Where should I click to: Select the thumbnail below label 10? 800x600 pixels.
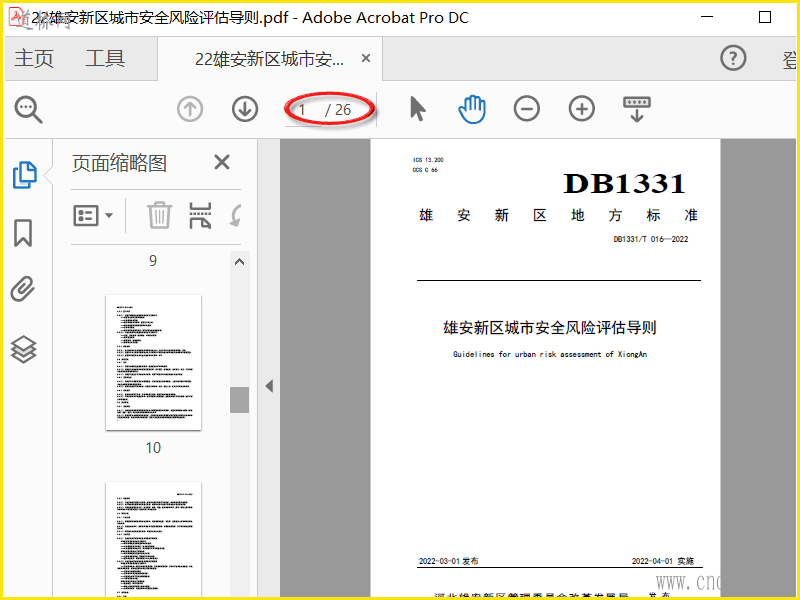point(154,539)
